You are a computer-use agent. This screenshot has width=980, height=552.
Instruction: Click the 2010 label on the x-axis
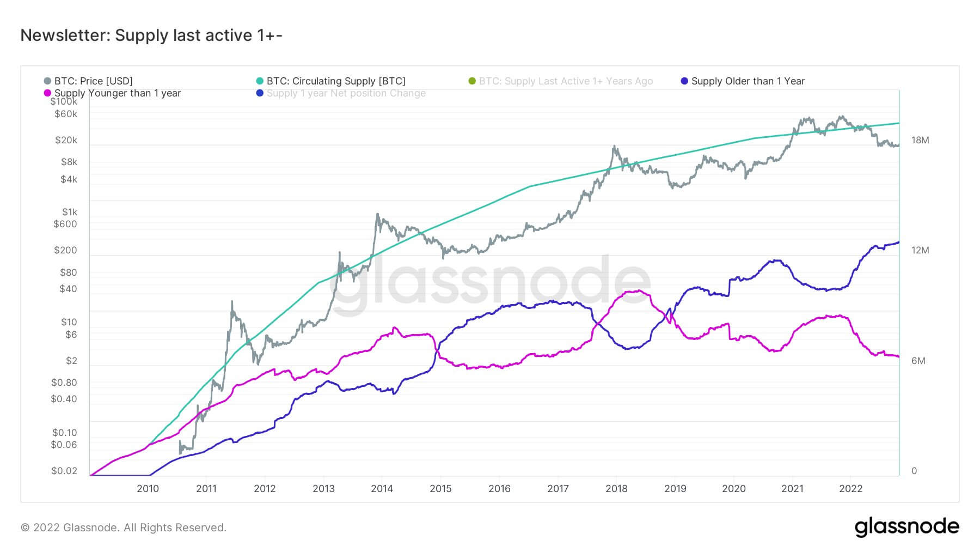pos(148,488)
